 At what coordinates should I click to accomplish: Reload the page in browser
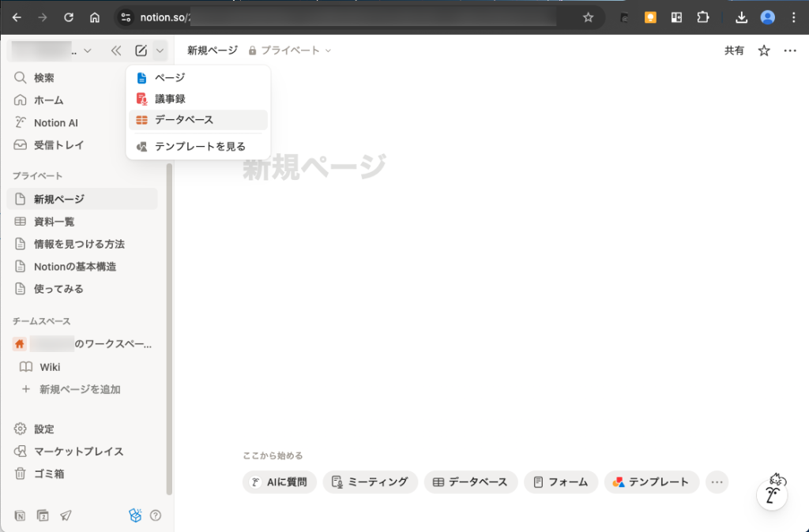[69, 17]
